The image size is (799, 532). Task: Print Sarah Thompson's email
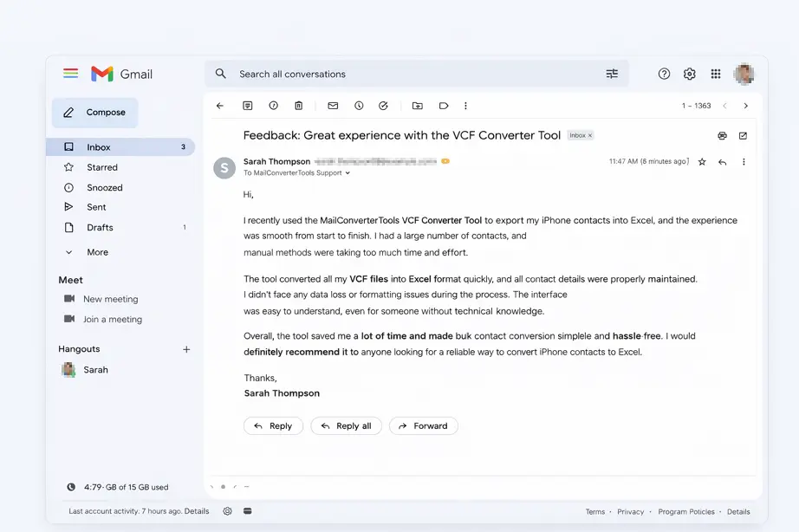[722, 135]
